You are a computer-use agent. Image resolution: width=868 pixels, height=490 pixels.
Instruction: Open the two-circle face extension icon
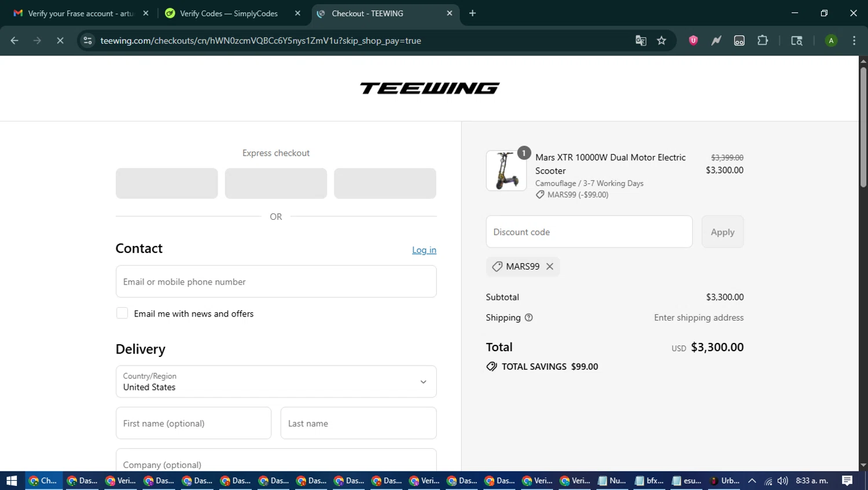coord(740,40)
